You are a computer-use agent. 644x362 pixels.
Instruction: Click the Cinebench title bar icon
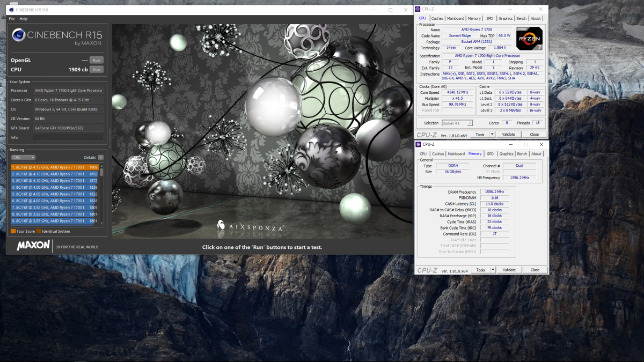tap(11, 10)
